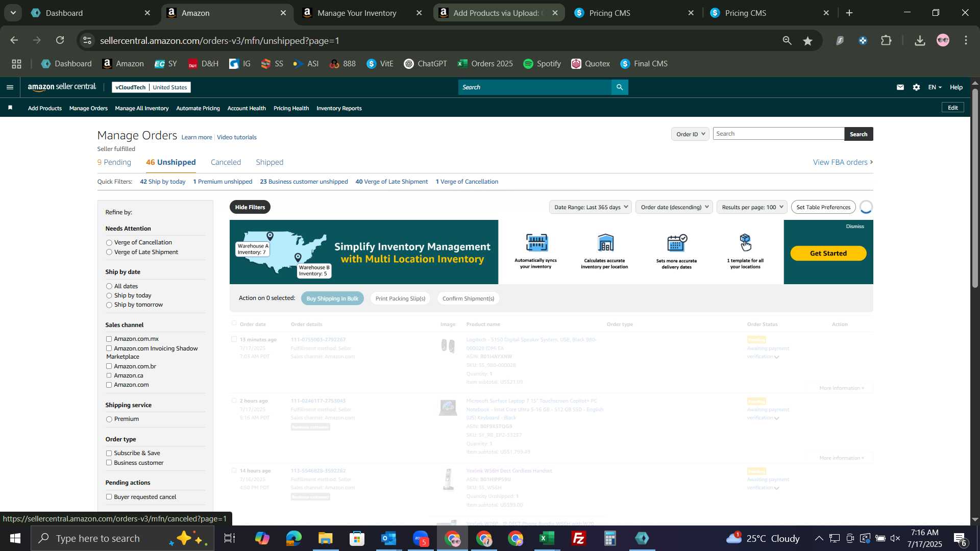Viewport: 980px width, 551px height.
Task: Open the Results per page dropdown
Action: (752, 207)
